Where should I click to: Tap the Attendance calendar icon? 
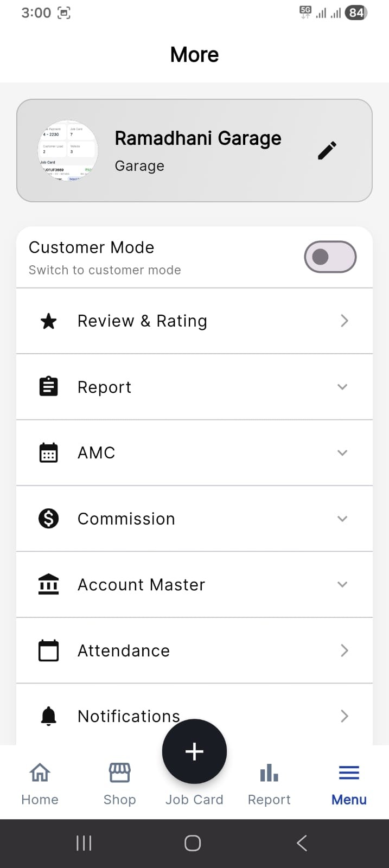(49, 650)
